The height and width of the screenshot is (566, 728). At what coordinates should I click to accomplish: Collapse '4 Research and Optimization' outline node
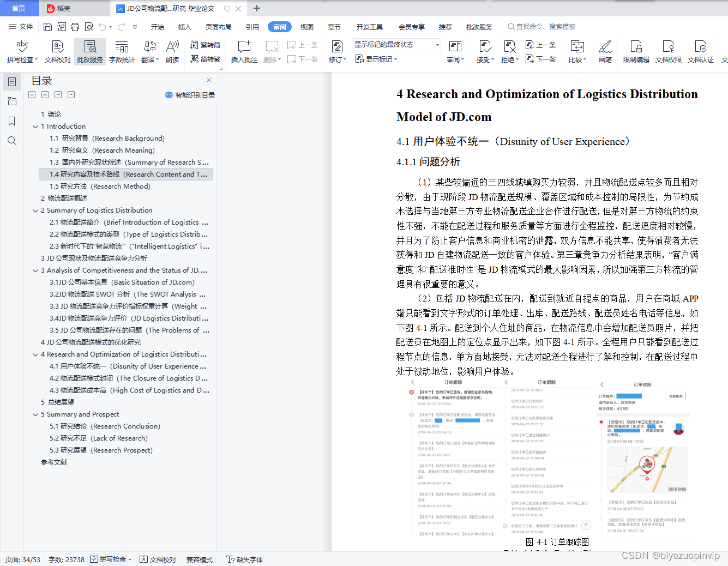35,354
